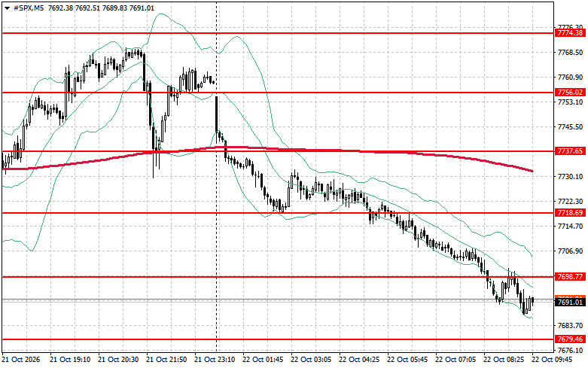Open the chart menu triangle beside #SPX,M5

(x=7, y=8)
